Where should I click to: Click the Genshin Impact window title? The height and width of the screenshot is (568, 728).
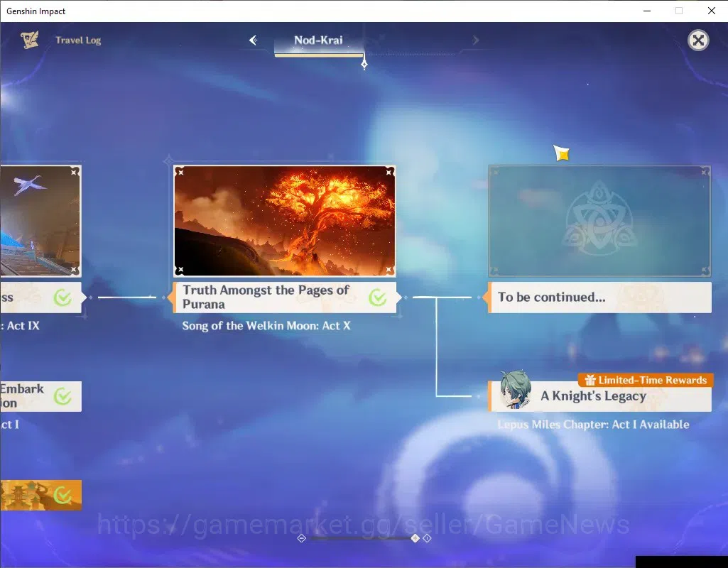click(36, 11)
